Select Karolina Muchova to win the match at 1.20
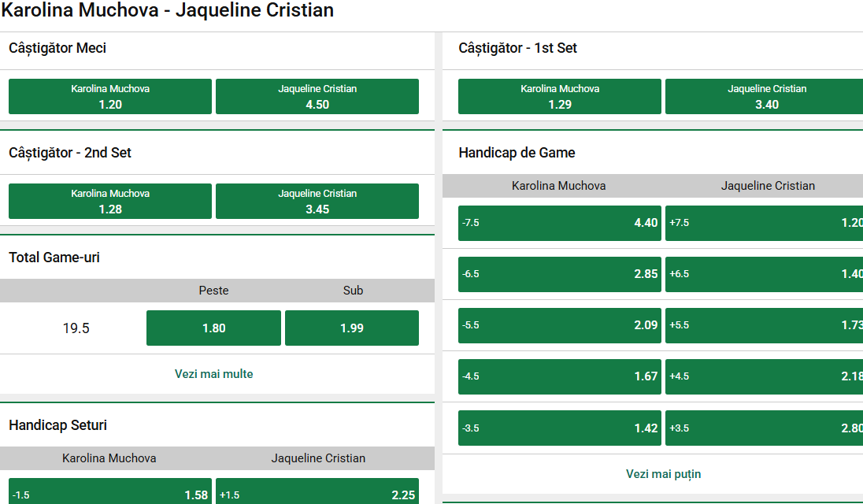The width and height of the screenshot is (863, 504). [x=109, y=96]
